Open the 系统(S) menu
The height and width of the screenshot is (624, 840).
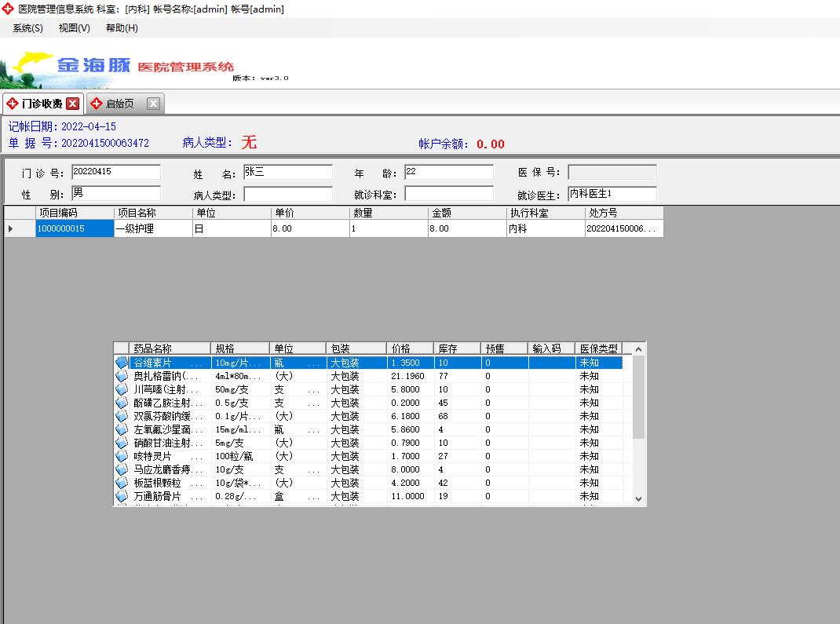(27, 28)
